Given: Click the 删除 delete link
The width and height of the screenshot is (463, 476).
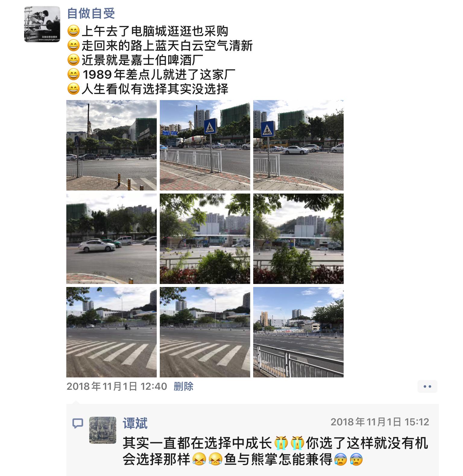Looking at the screenshot, I should tap(183, 386).
